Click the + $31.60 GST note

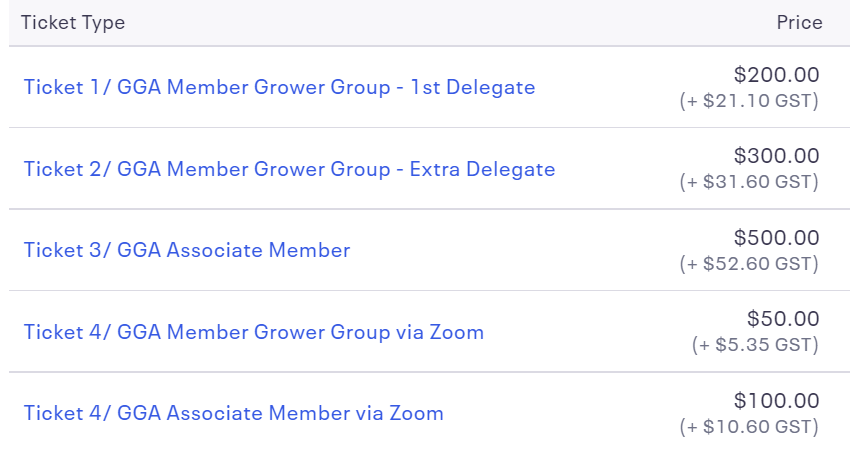click(x=749, y=182)
